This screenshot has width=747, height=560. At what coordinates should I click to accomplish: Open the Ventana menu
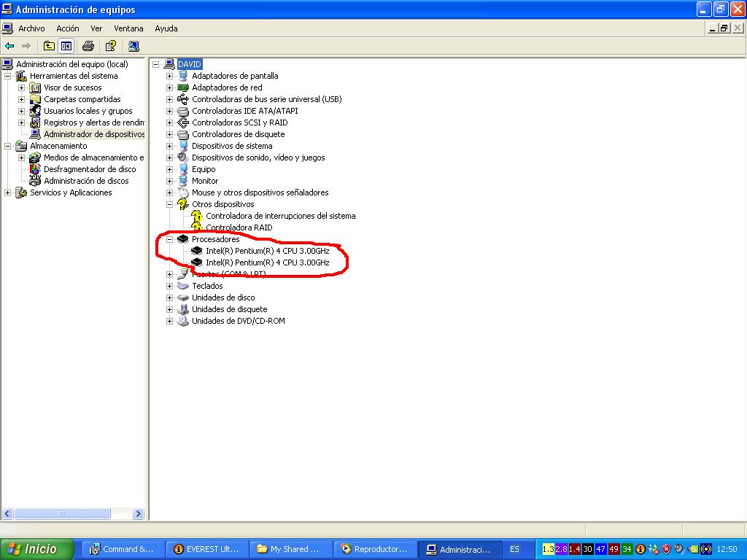[x=128, y=28]
